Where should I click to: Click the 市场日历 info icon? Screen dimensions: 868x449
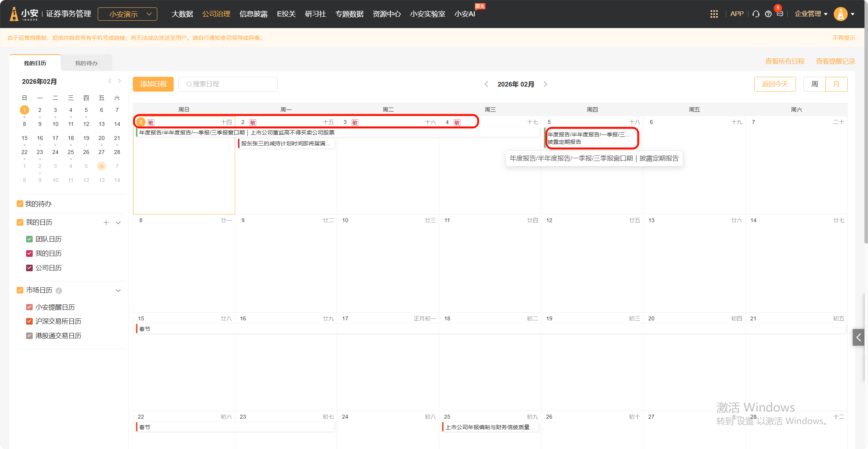click(59, 291)
